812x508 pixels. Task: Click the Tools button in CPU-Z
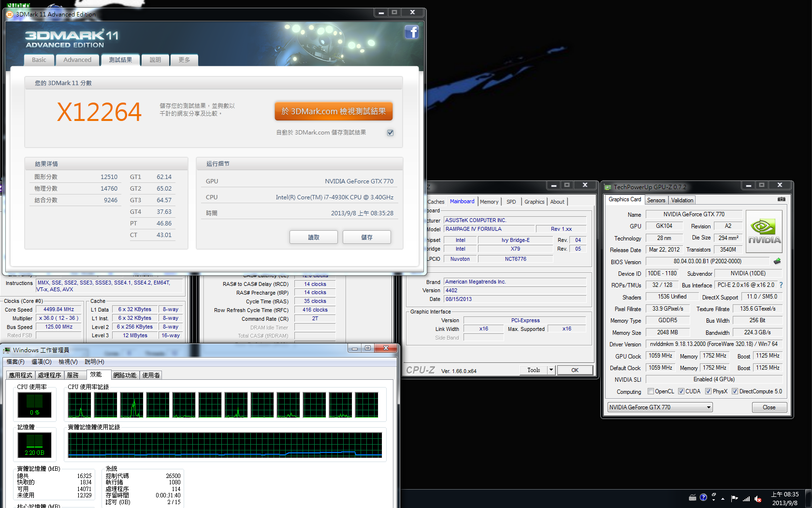[534, 370]
